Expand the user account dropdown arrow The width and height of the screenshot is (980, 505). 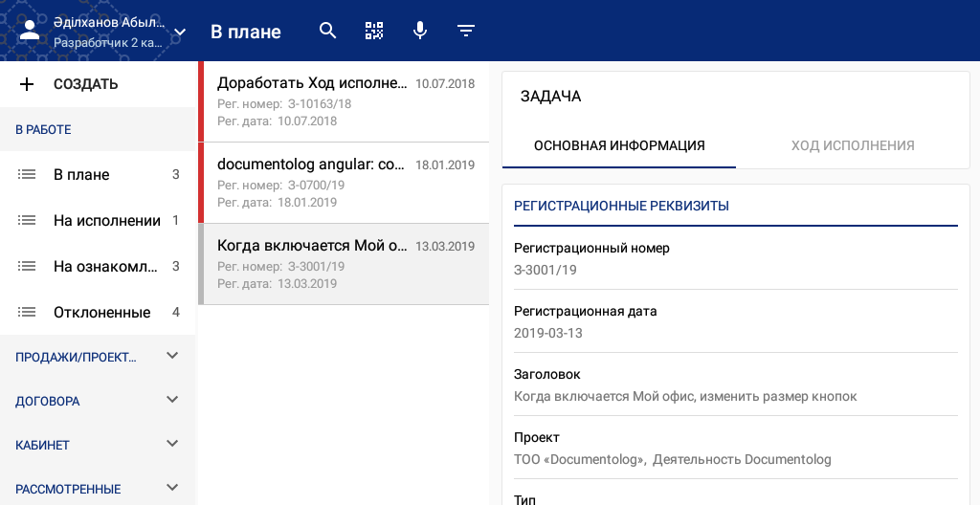[179, 32]
